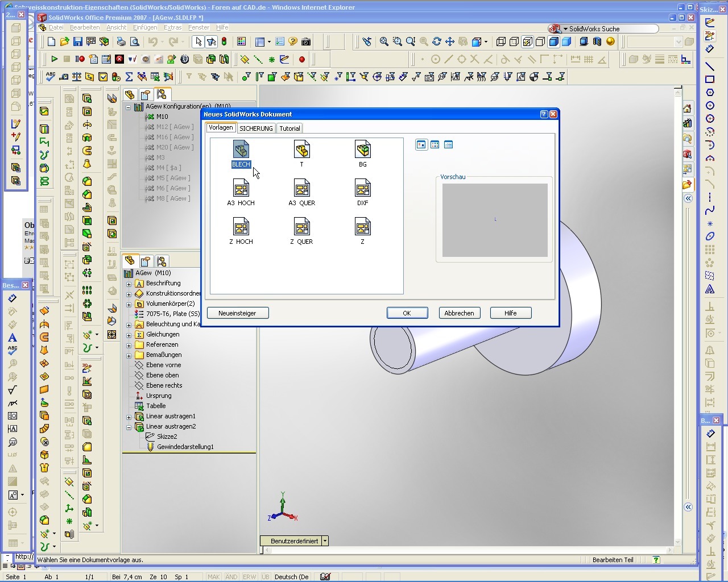Open the Benutzerdefiniert dropdown arrow
The width and height of the screenshot is (728, 582).
pos(325,541)
